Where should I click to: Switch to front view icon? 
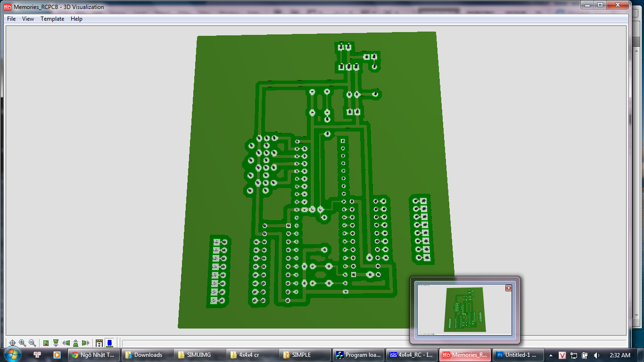(x=56, y=343)
